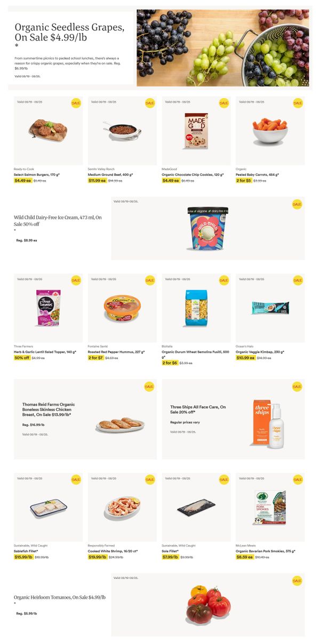Screen dimensions: 320x644
Task: Click the SALE badge on Three Ships Face Care
Action: (297, 387)
